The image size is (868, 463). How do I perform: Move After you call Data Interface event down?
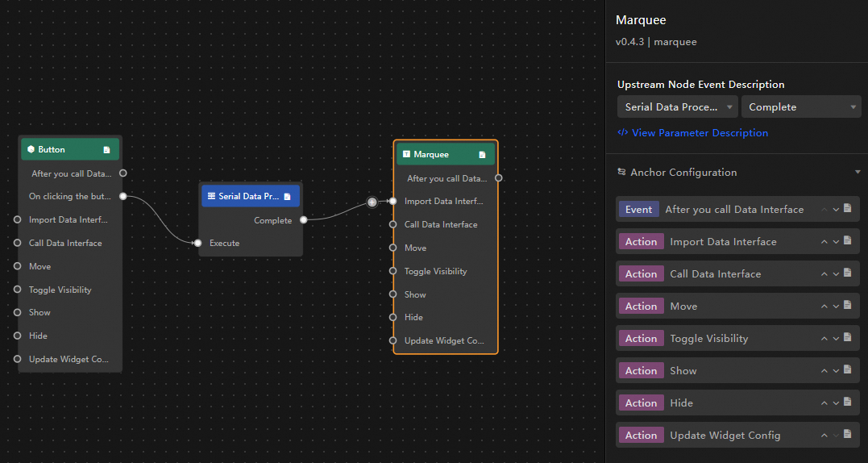[836, 210]
